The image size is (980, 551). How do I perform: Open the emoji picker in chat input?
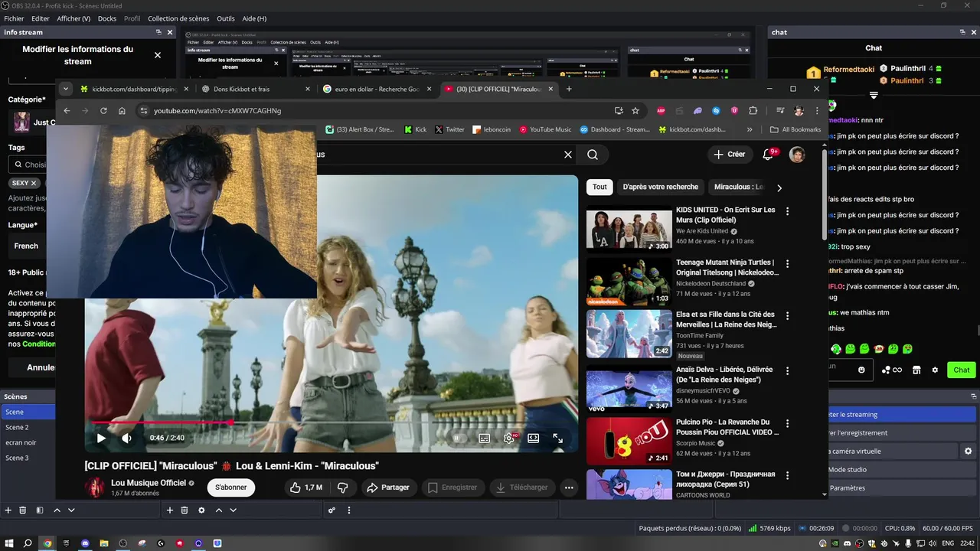coord(861,370)
